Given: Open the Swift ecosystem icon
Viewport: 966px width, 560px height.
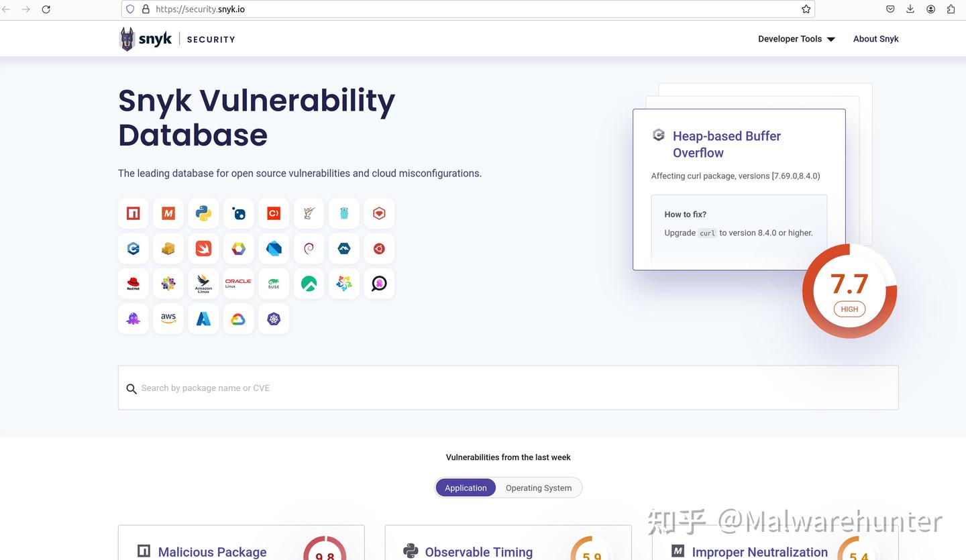Looking at the screenshot, I should 203,249.
